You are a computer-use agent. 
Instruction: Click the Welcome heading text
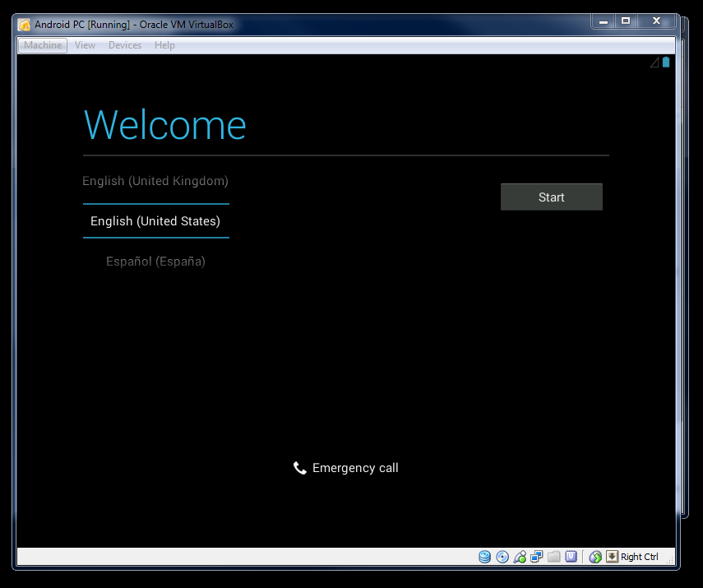pos(165,125)
